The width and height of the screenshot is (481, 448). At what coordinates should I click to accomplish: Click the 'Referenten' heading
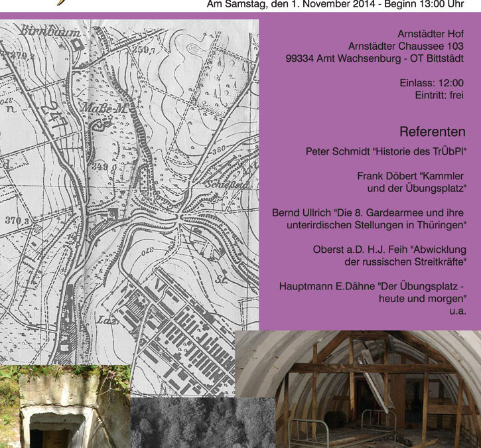[432, 132]
